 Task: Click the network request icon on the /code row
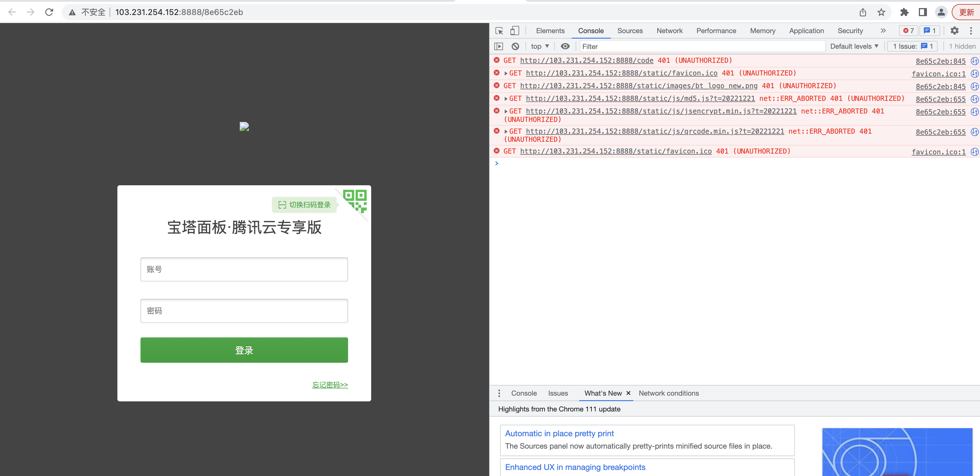pyautogui.click(x=974, y=61)
